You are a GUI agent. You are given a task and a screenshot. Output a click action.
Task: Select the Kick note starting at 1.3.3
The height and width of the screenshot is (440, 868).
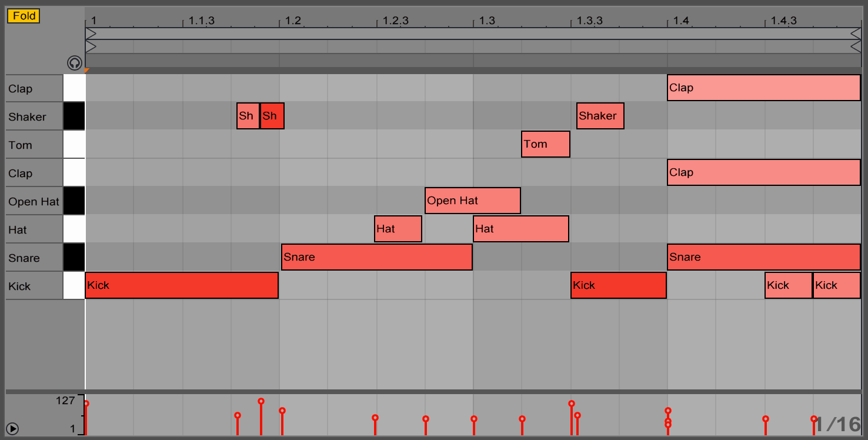coord(619,285)
